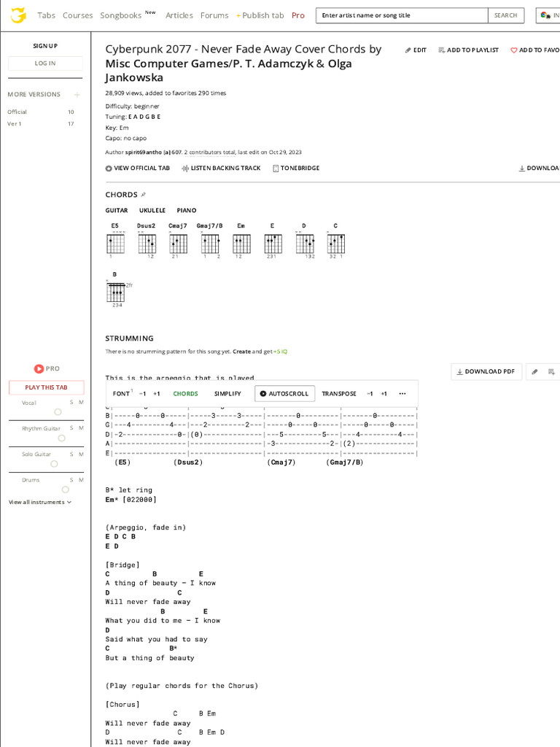Click the red Pro play icon in sidebar
The height and width of the screenshot is (747, 560).
39,368
